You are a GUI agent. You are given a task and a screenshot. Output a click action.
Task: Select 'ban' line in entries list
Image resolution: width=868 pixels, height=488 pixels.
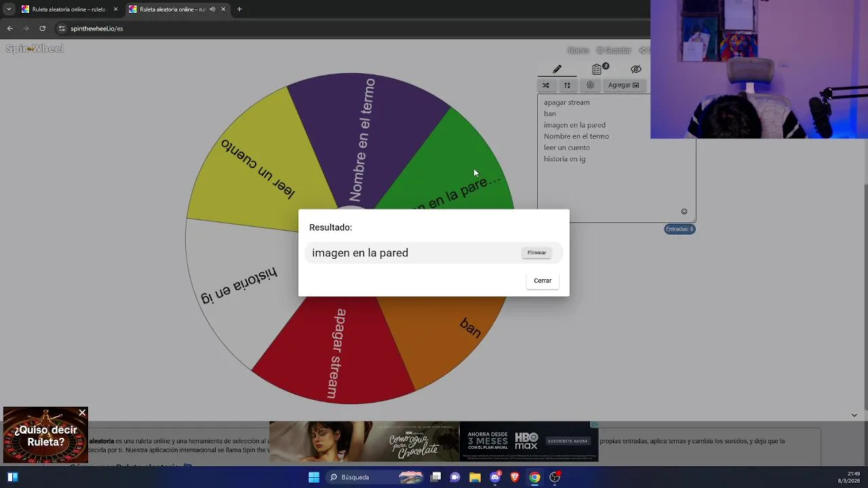(550, 114)
